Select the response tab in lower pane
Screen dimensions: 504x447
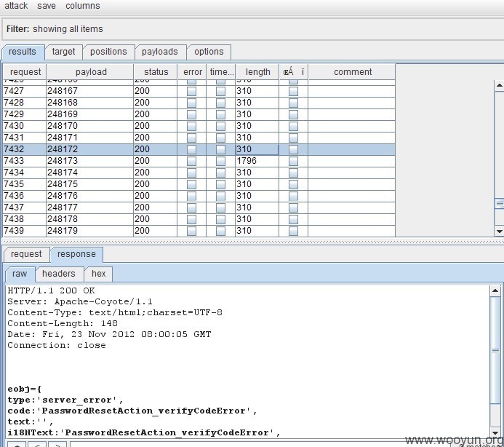(x=76, y=254)
